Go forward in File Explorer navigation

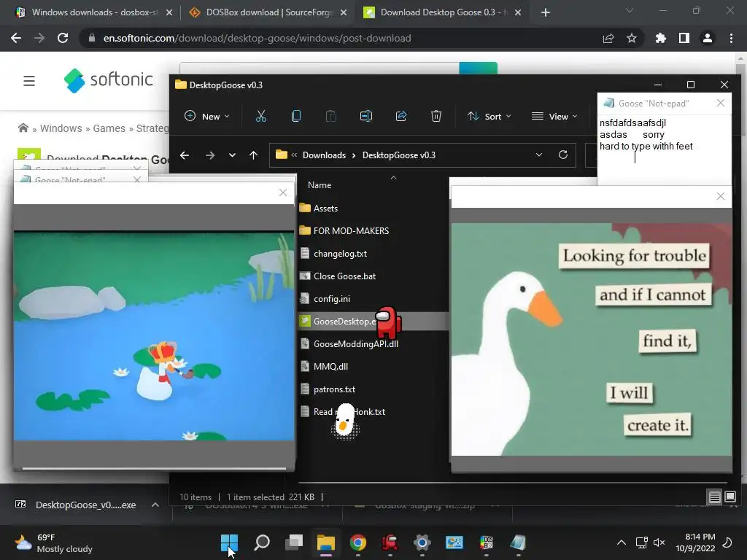pyautogui.click(x=209, y=155)
